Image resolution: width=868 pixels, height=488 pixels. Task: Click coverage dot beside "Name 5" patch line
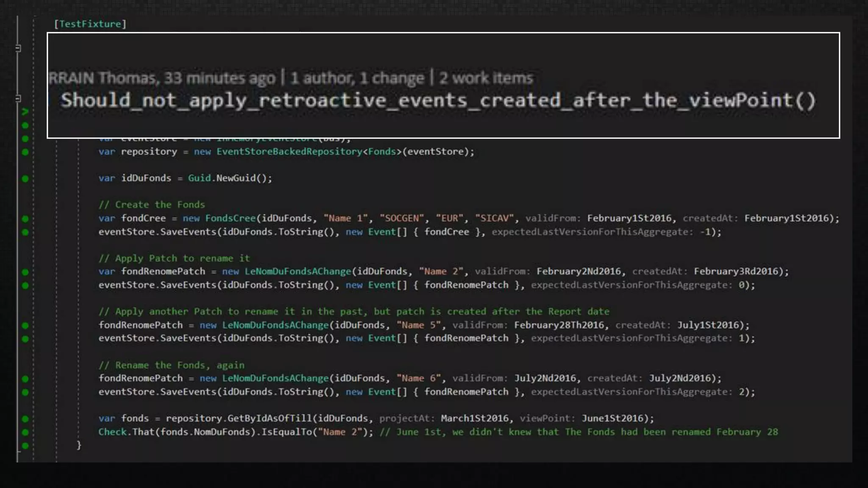click(x=25, y=326)
